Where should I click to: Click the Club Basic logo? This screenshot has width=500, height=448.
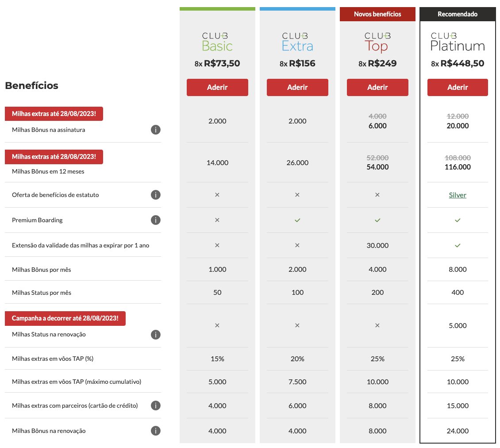[217, 42]
